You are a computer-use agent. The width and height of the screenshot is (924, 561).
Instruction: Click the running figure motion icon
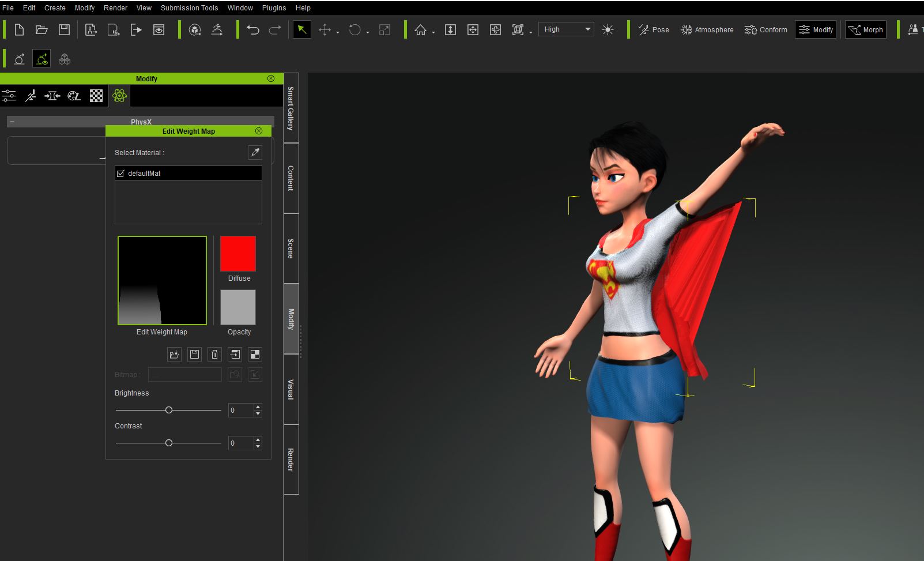[217, 30]
